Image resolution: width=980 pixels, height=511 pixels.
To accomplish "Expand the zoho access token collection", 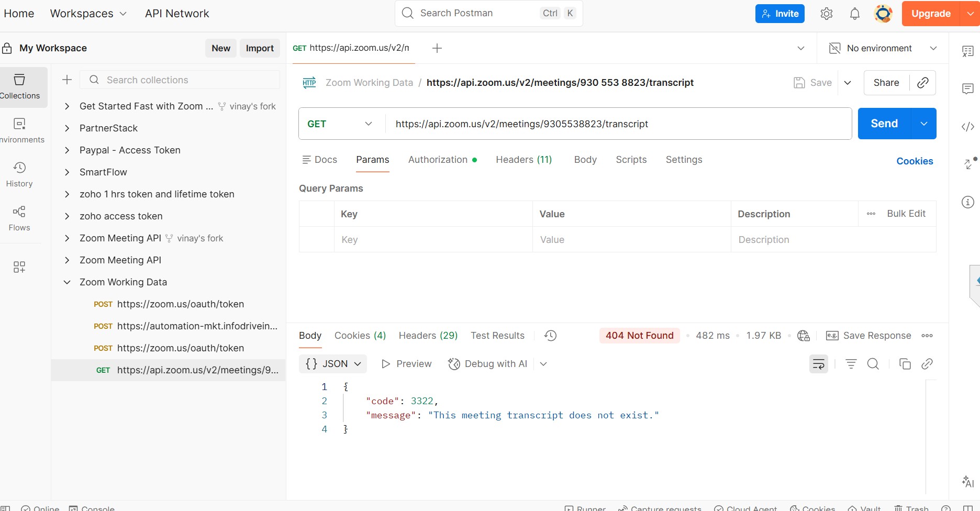I will point(67,216).
